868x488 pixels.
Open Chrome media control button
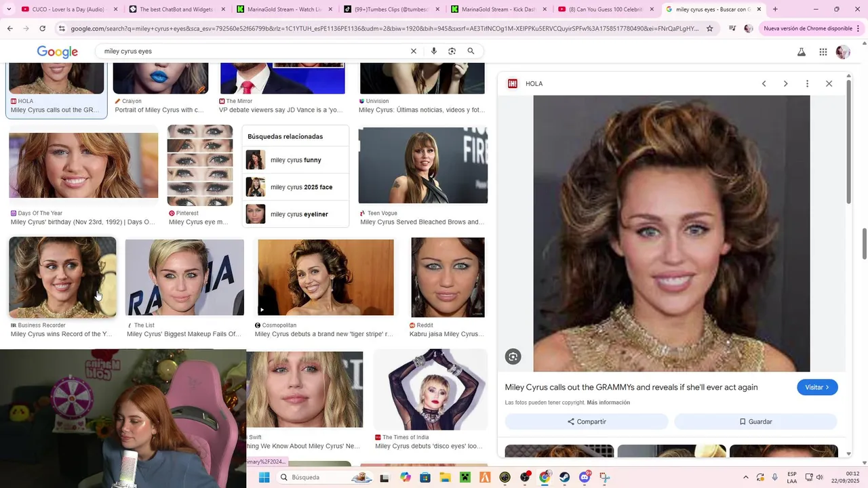coord(732,28)
